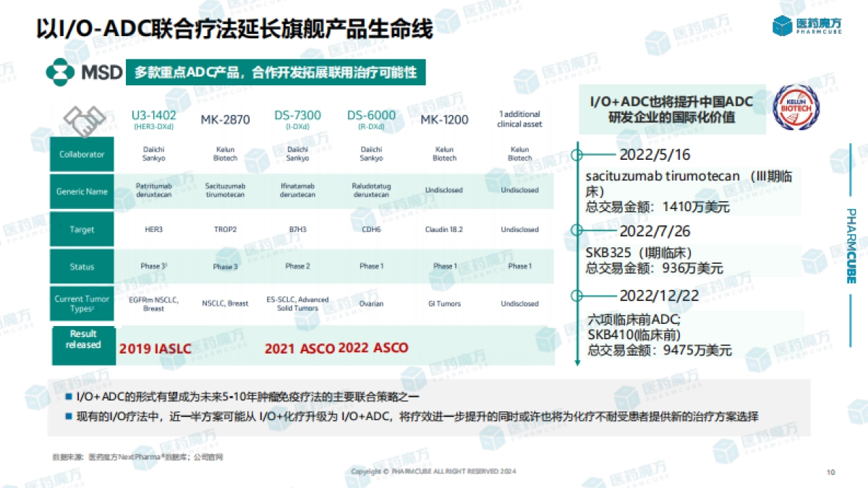Click the bullet square before the I/O+ADC summary line
Screen dimensions: 868x488
click(x=69, y=395)
